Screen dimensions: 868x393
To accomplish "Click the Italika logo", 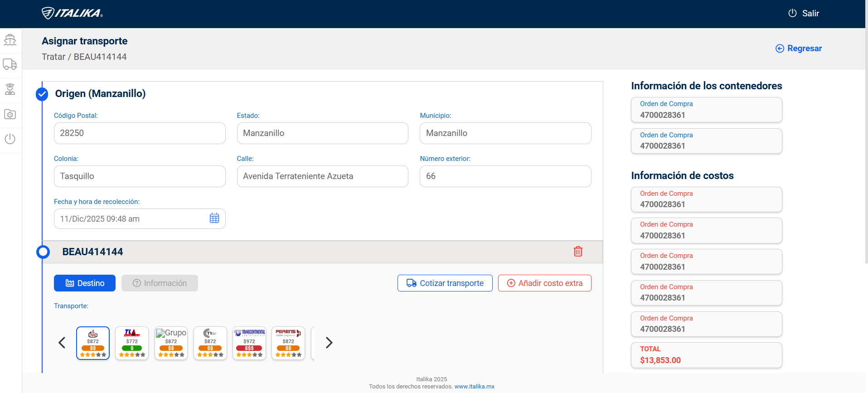I will click(x=72, y=13).
